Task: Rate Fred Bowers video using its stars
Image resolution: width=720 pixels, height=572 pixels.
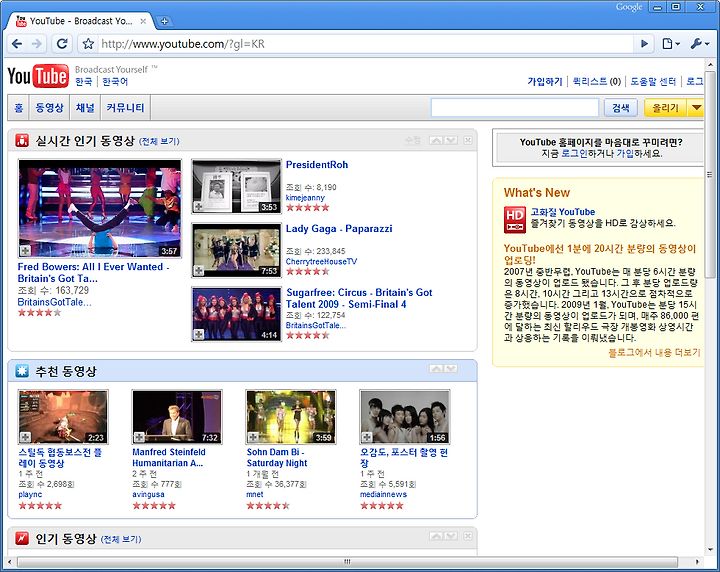Action: (x=39, y=313)
